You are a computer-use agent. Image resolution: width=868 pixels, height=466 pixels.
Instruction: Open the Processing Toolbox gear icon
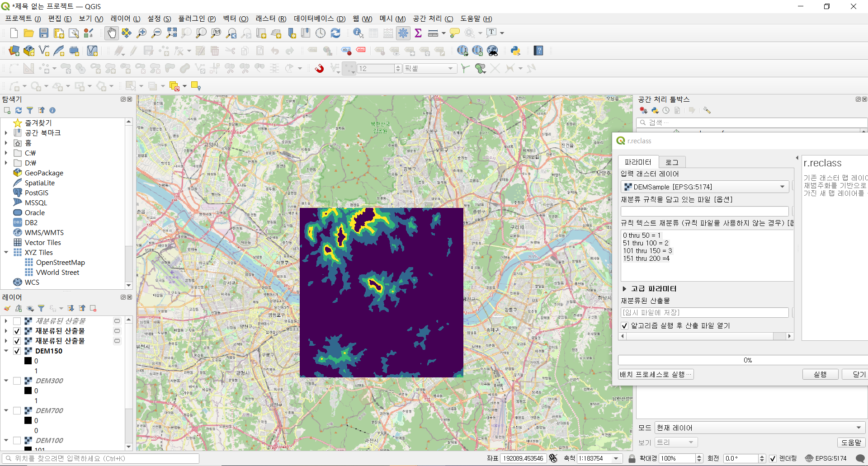point(403,33)
